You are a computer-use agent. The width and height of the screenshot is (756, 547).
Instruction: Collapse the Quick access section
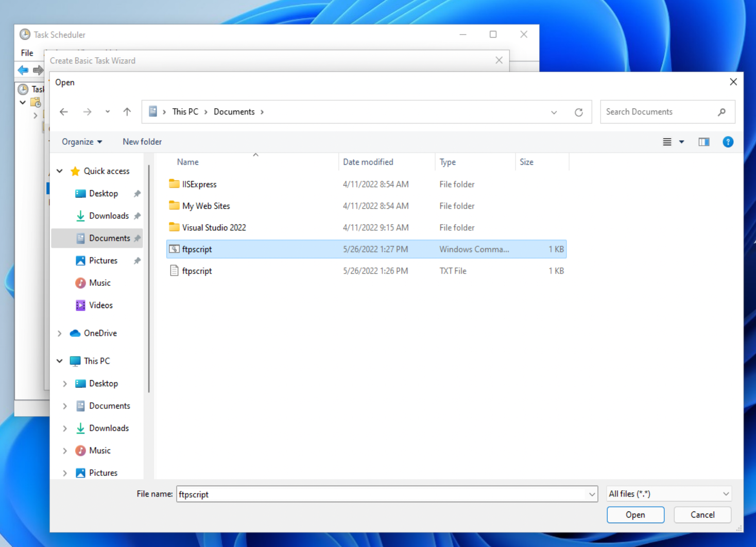60,171
